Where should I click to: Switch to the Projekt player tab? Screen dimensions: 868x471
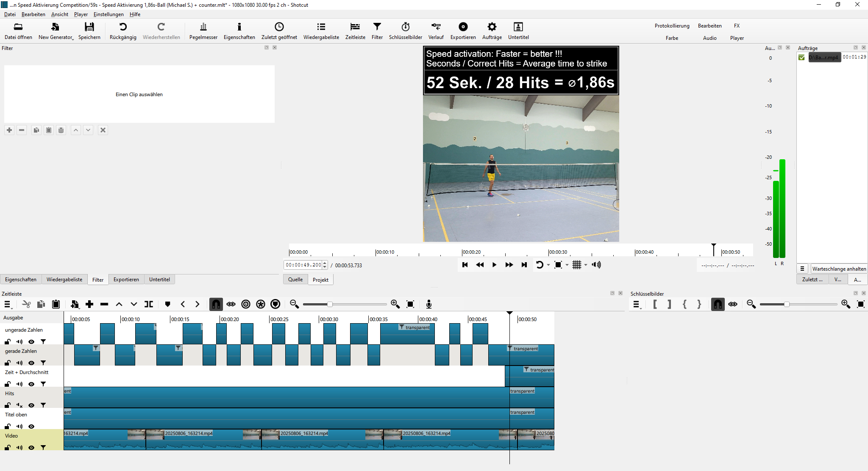(320, 280)
